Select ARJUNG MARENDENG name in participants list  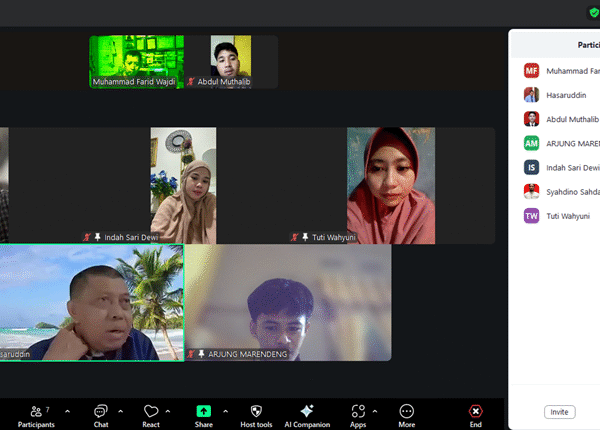coord(573,143)
